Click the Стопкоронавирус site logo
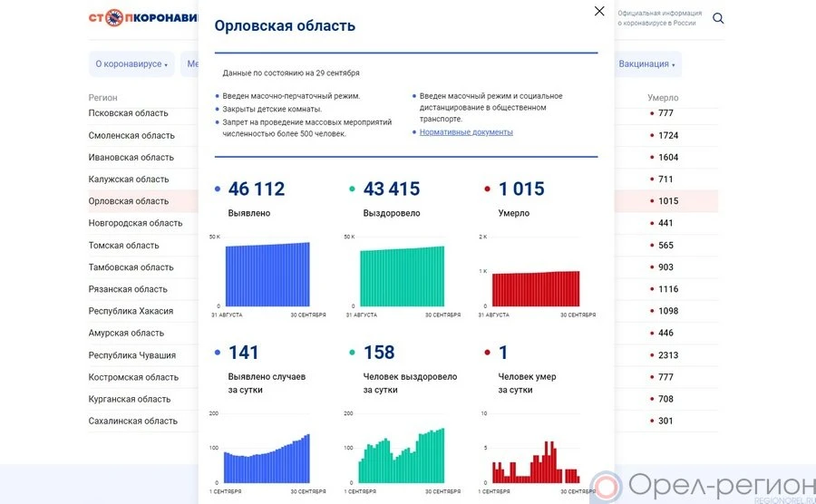This screenshot has width=816, height=504. click(143, 18)
